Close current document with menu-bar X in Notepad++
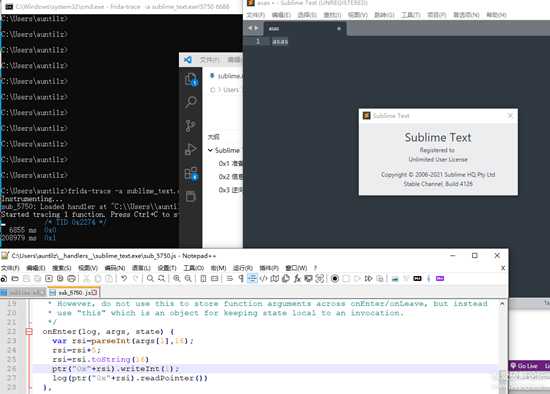The image size is (550, 394). pyautogui.click(x=503, y=268)
